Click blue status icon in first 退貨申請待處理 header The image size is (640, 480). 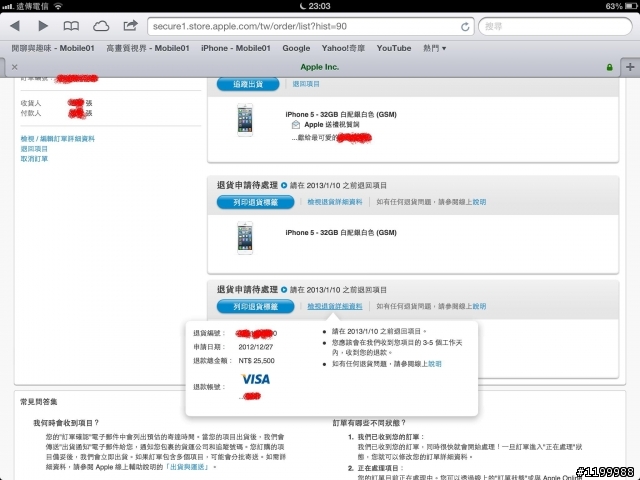click(x=284, y=185)
